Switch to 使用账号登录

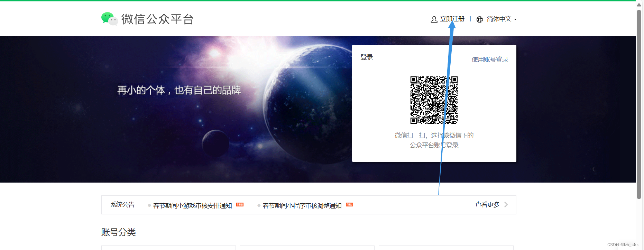[490, 59]
